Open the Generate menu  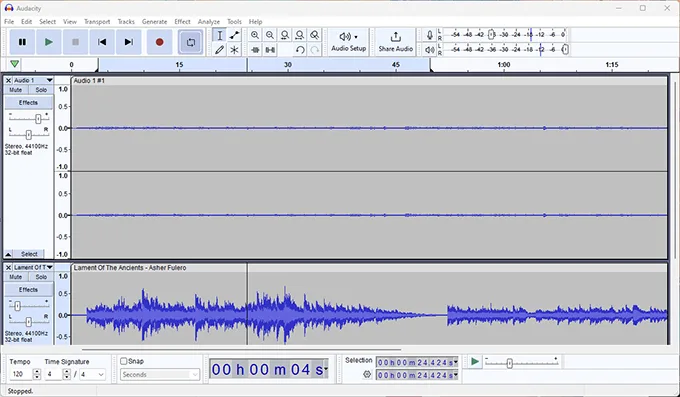tap(154, 22)
